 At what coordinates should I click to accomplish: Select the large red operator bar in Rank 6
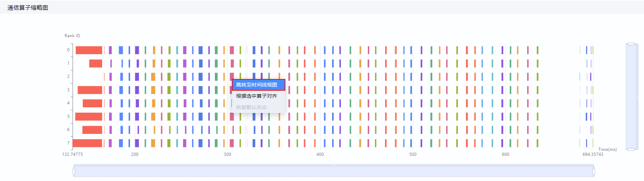92,130
